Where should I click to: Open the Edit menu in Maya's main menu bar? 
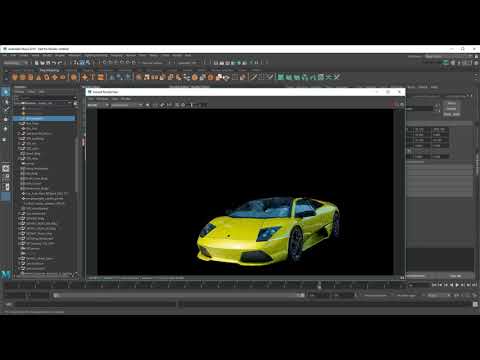(13, 55)
